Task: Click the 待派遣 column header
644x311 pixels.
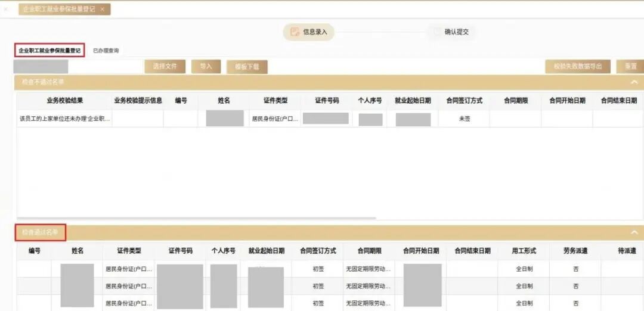Action: [x=627, y=251]
